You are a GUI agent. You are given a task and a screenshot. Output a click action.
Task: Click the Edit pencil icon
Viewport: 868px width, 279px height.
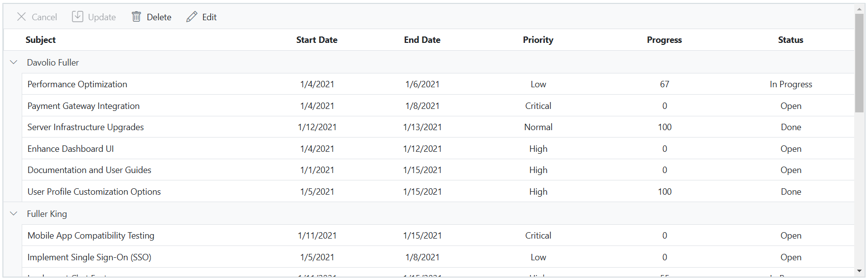pos(191,17)
